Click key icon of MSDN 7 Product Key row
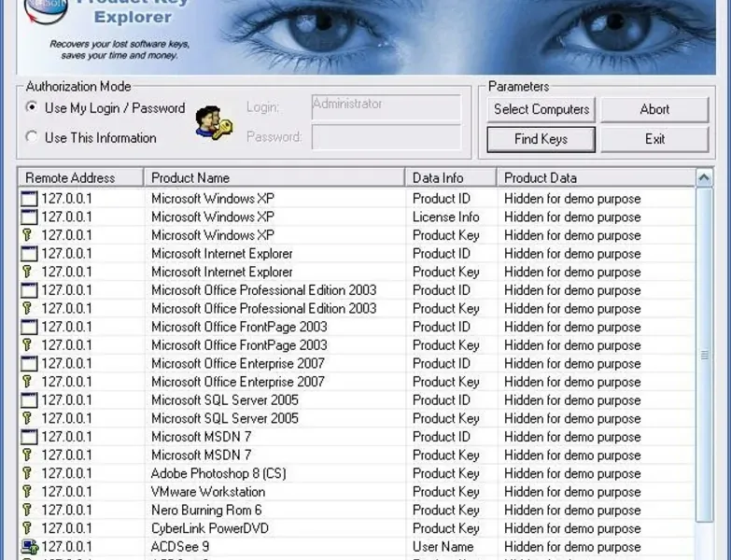The image size is (731, 560). (x=27, y=455)
